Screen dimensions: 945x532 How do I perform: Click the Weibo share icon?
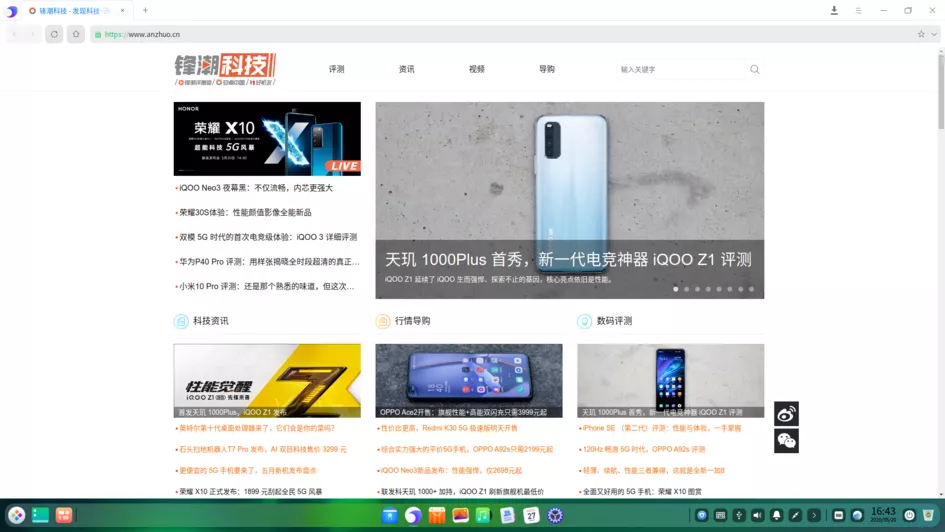(x=786, y=414)
